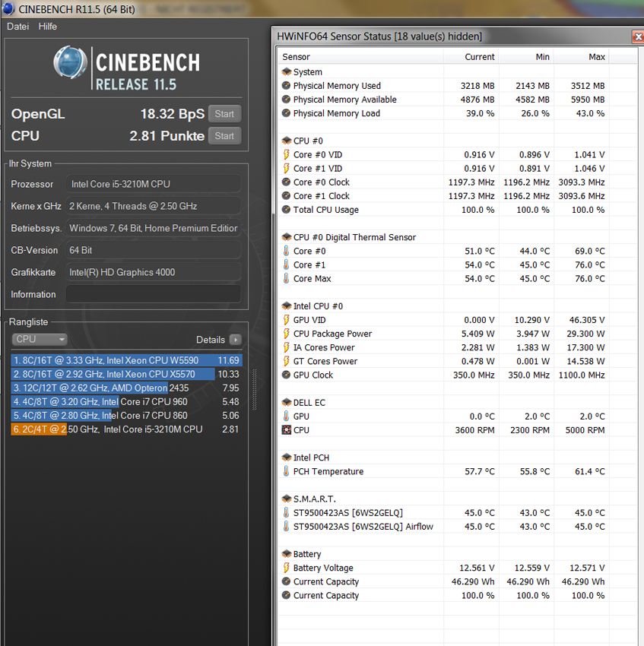The height and width of the screenshot is (646, 644).
Task: Open the Datei menu
Action: [17, 27]
